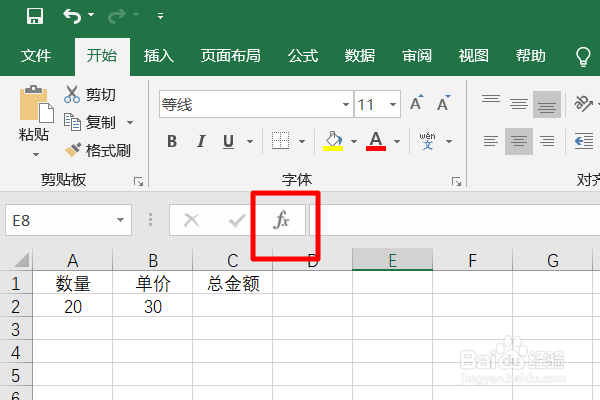Cut selection with 剪切 scissors
600x400 pixels.
click(90, 95)
